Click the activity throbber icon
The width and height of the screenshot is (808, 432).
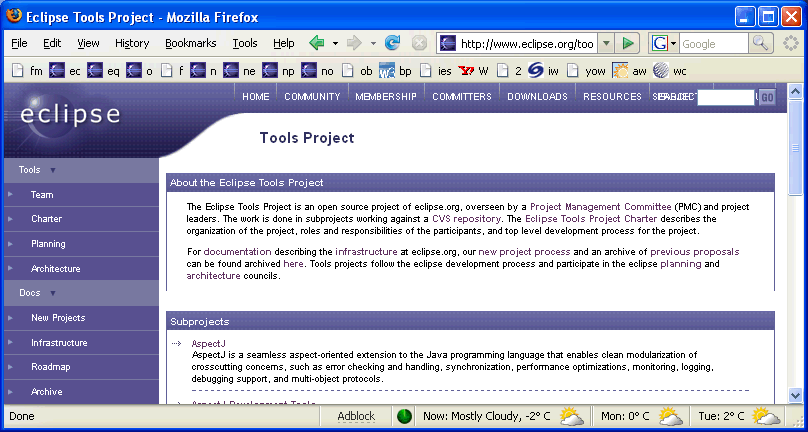pos(790,43)
